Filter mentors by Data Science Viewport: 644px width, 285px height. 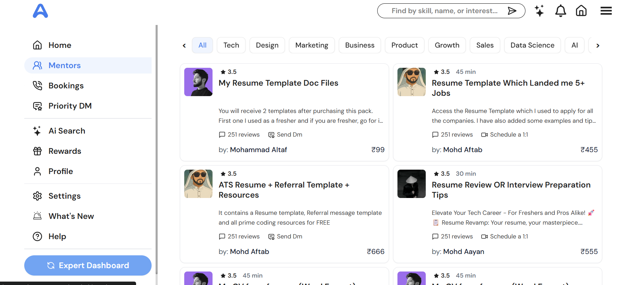(x=532, y=45)
